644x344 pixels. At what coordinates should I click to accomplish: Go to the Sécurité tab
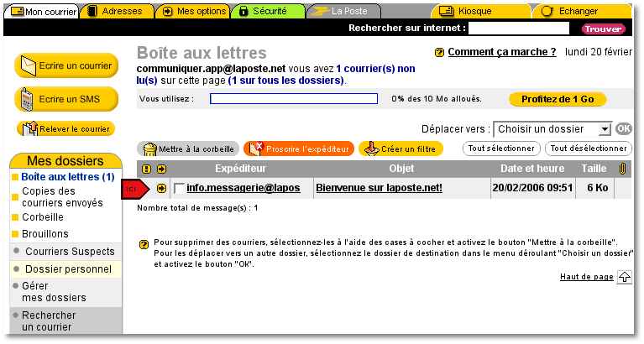tap(268, 12)
